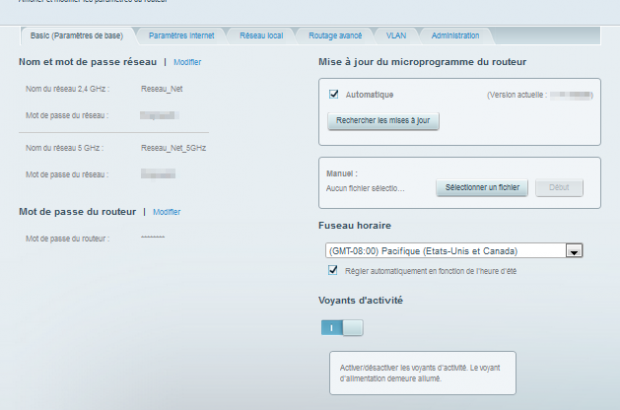This screenshot has height=410, width=620.
Task: Uncheck the Automatique firmware update checkbox
Action: point(334,95)
